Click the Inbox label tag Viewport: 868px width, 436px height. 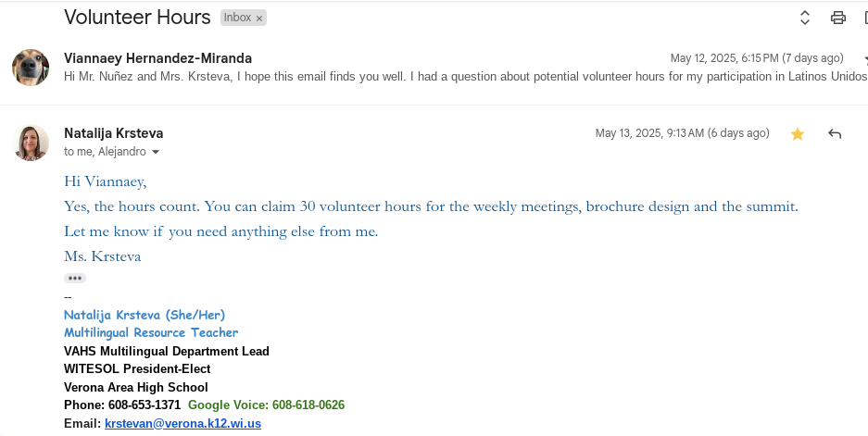(237, 18)
